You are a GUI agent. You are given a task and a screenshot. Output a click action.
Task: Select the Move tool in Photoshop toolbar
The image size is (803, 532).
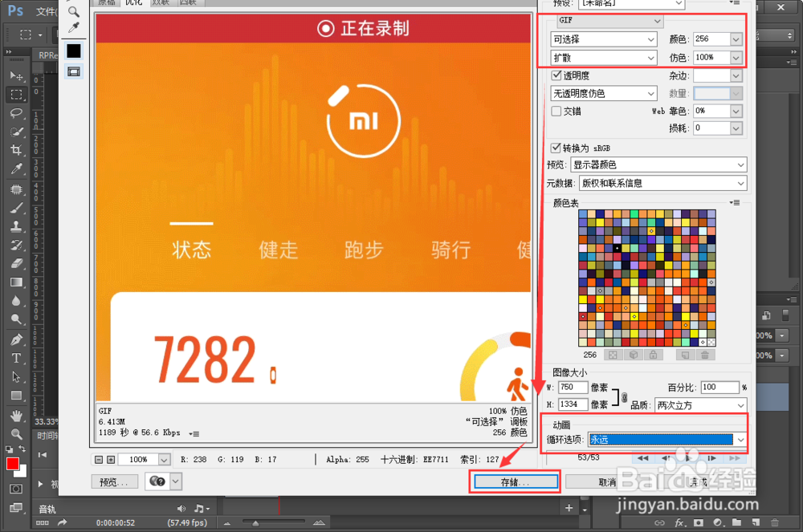[16, 75]
